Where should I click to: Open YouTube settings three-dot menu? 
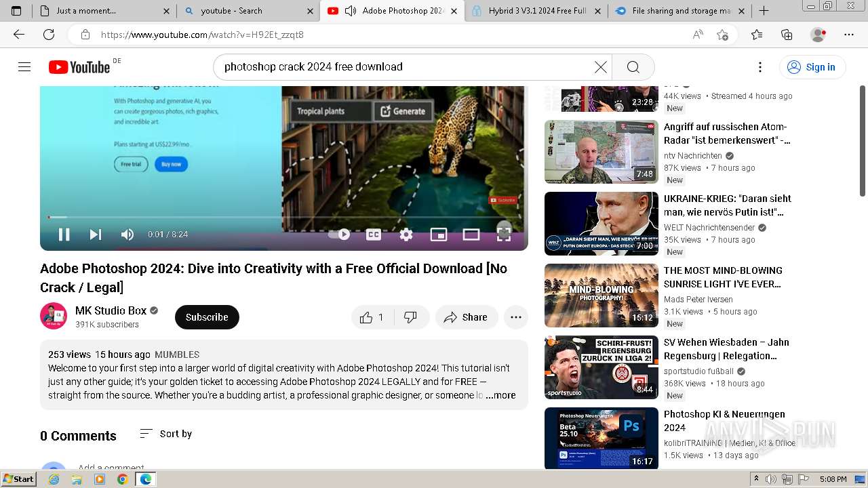[x=760, y=67]
